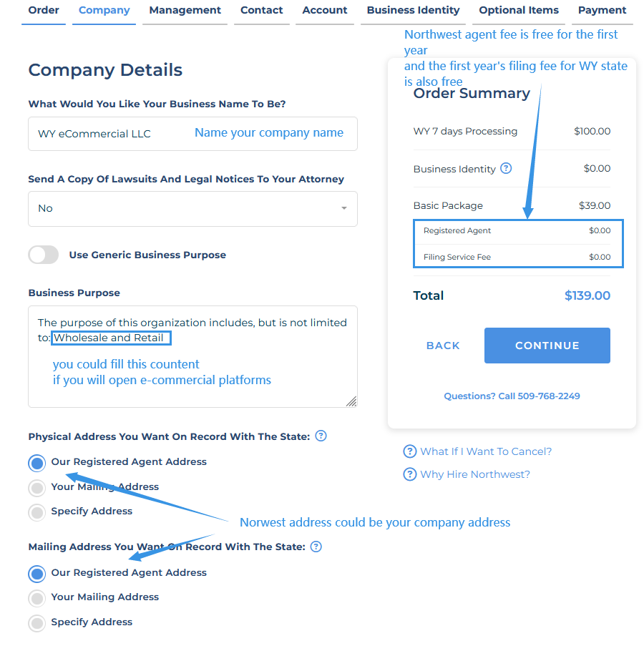
Task: Click the help icon beside the Mailing Address heading
Action: pyautogui.click(x=316, y=547)
